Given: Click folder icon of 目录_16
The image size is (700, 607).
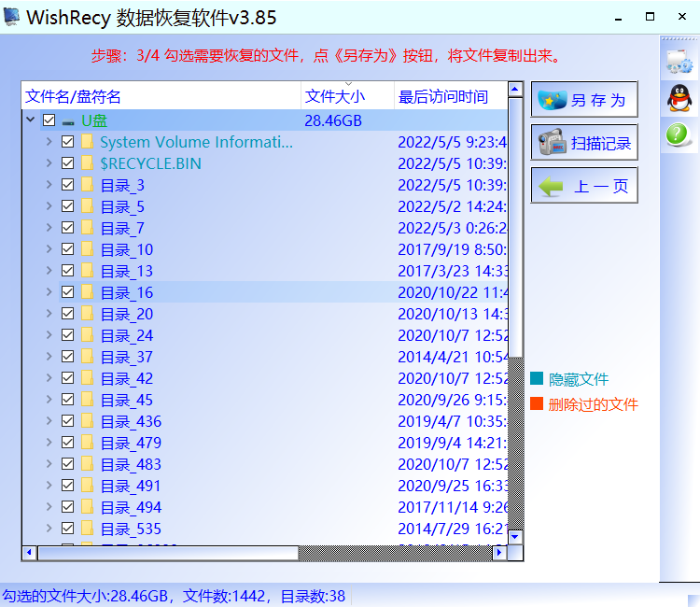Looking at the screenshot, I should (87, 292).
